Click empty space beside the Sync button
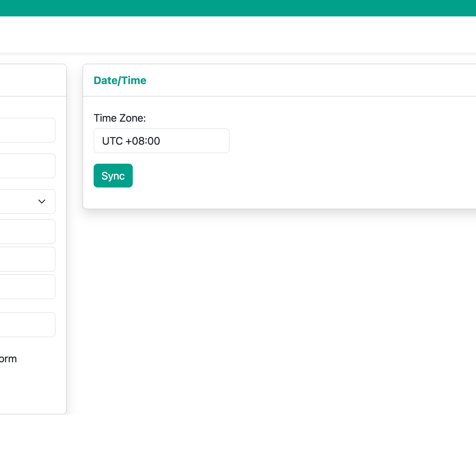The height and width of the screenshot is (476, 476). coord(291,176)
